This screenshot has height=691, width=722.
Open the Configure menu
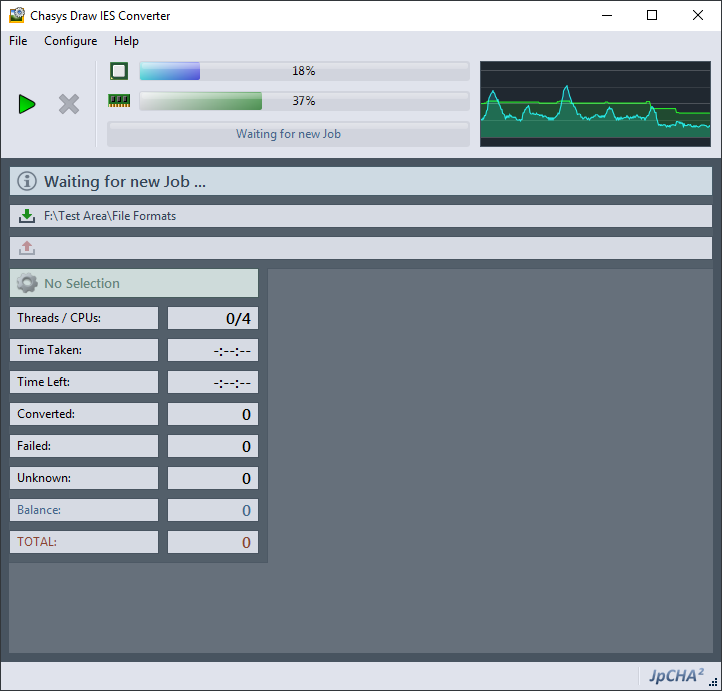click(71, 41)
